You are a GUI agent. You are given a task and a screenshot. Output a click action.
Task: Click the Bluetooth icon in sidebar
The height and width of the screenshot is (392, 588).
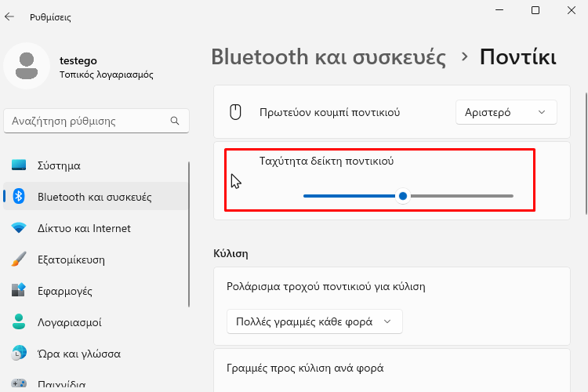click(x=19, y=196)
